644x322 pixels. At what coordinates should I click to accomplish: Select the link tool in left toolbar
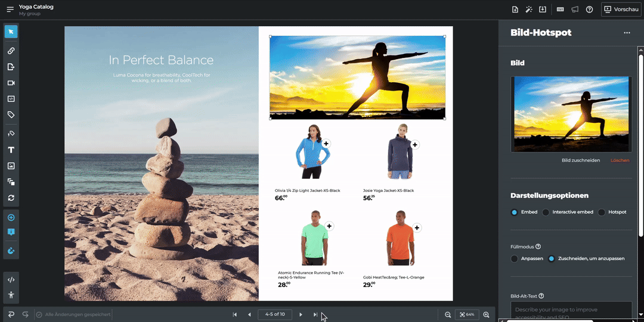point(11,51)
